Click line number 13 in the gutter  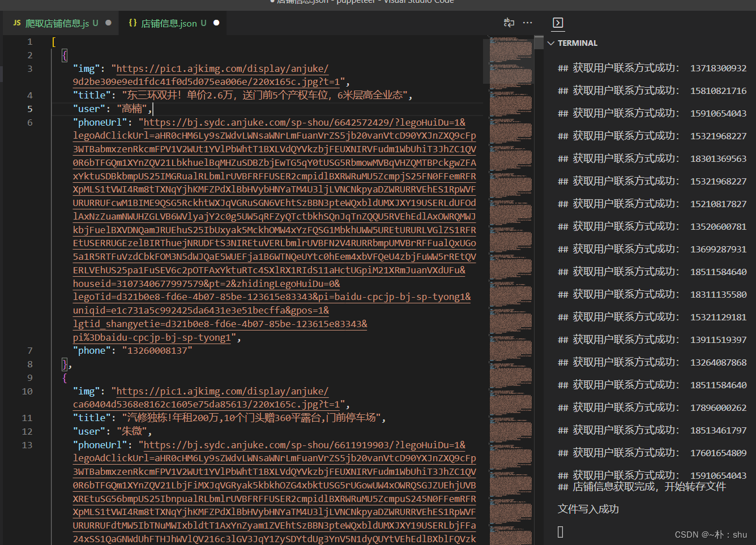point(27,445)
